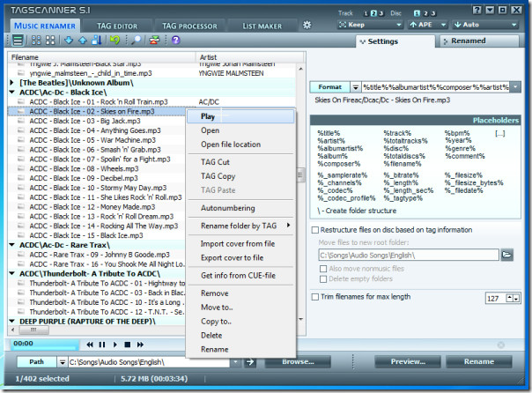Toggle Delete empty folders checkbox
Viewport: 532px width, 393px height.
pyautogui.click(x=323, y=279)
